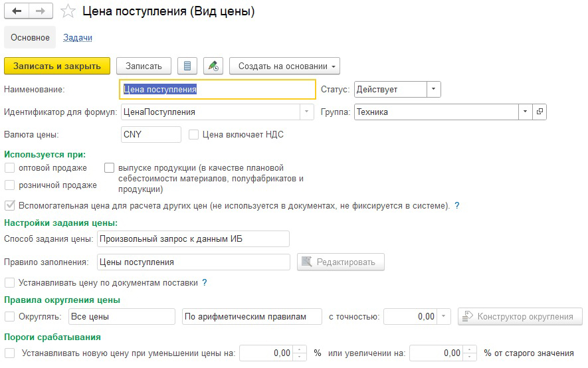Click the back navigation arrow
The height and width of the screenshot is (368, 588).
pos(16,11)
